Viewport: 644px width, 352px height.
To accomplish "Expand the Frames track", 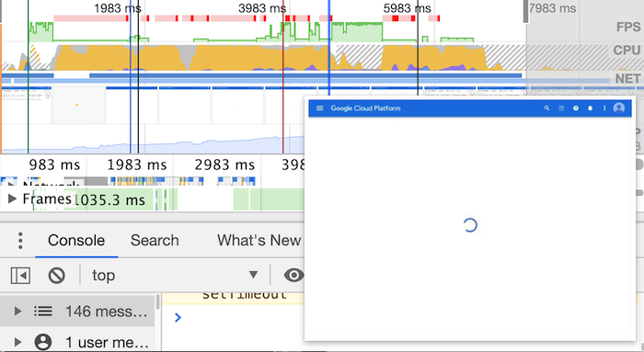I will point(12,199).
